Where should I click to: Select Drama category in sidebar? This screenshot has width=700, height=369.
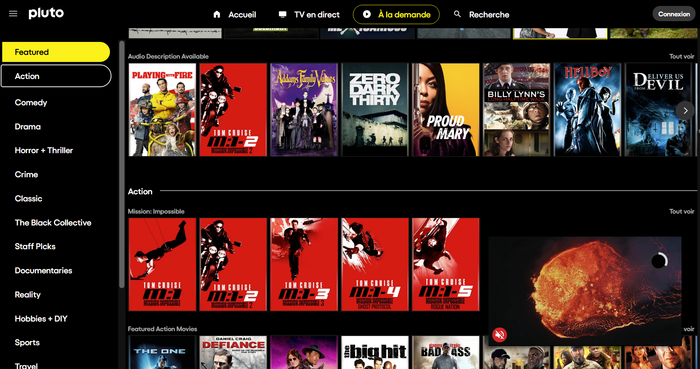[x=28, y=127]
